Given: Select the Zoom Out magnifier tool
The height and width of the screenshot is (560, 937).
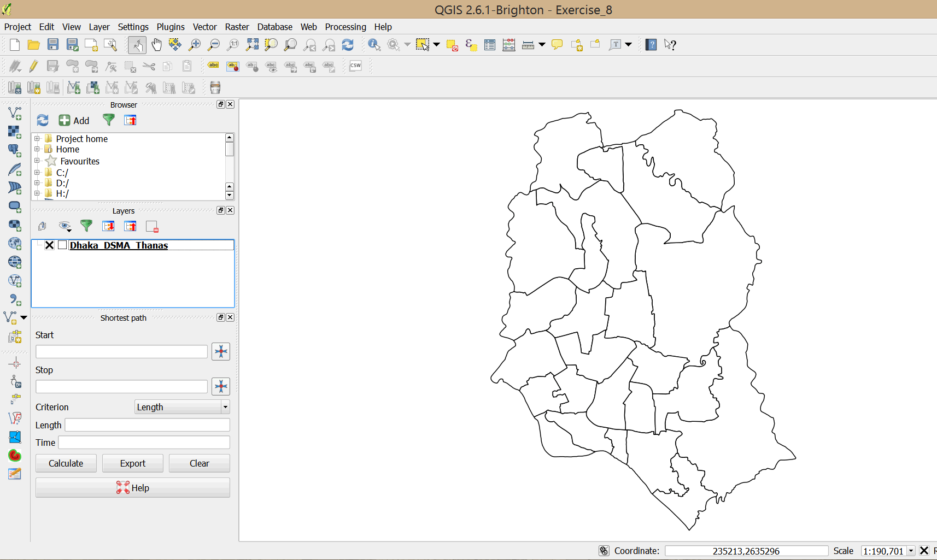Looking at the screenshot, I should pos(214,45).
